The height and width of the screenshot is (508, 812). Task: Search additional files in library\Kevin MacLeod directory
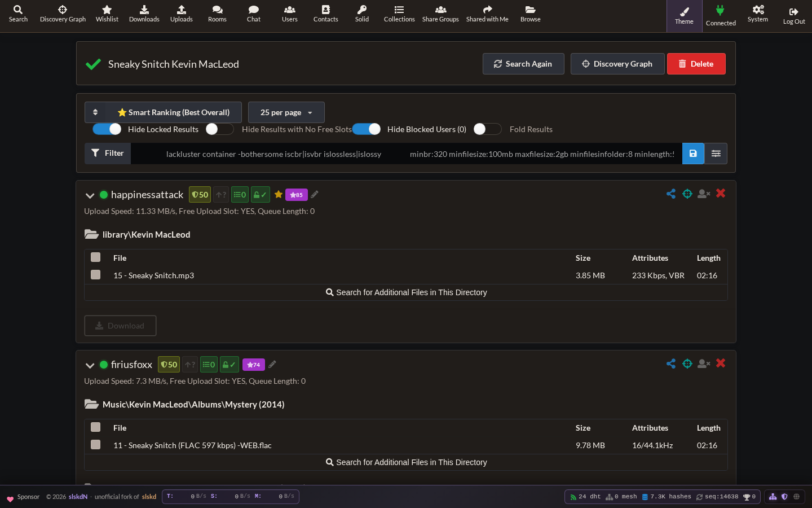406,292
